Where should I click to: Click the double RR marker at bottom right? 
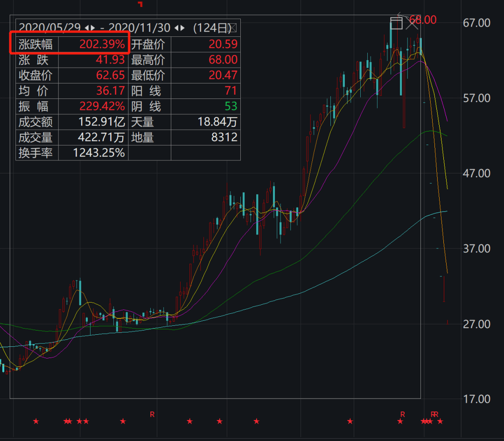click(x=434, y=414)
